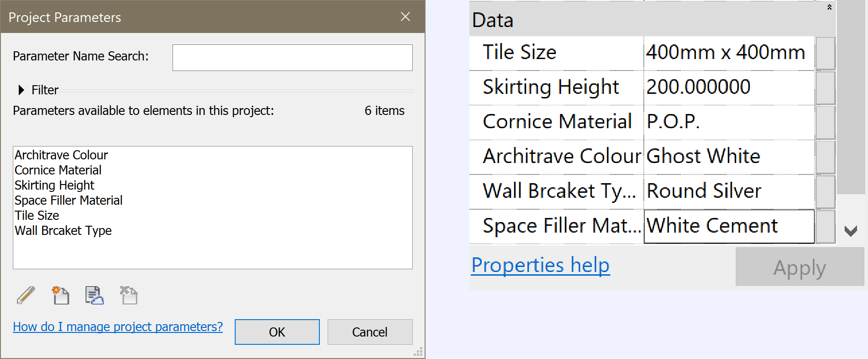The height and width of the screenshot is (359, 868).
Task: Click the small button beside Skirting Height value
Action: (x=825, y=88)
